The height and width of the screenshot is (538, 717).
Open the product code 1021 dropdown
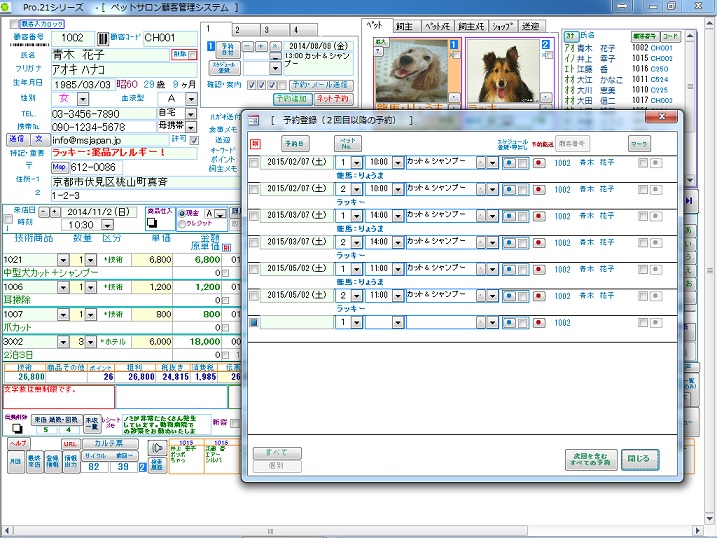click(x=63, y=261)
